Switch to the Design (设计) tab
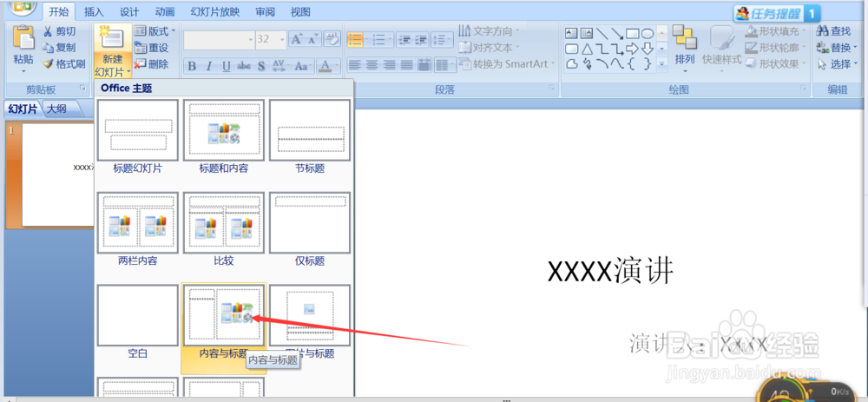 pos(129,11)
